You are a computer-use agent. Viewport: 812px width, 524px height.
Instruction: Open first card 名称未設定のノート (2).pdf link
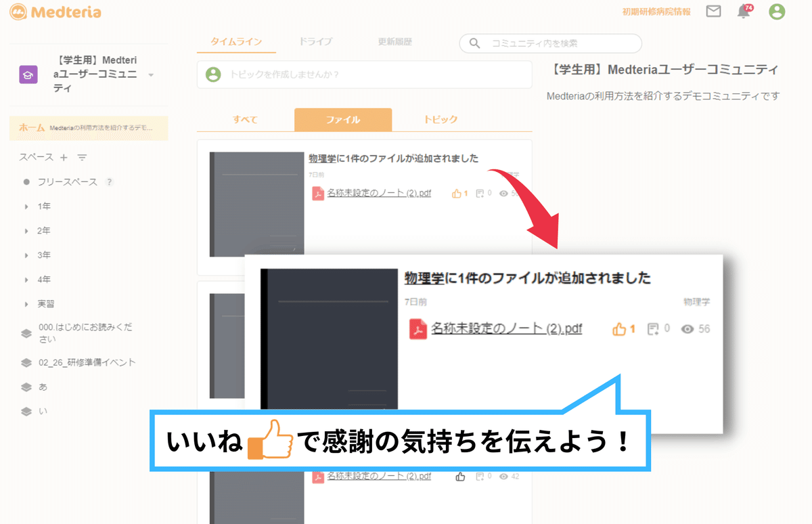pyautogui.click(x=379, y=194)
